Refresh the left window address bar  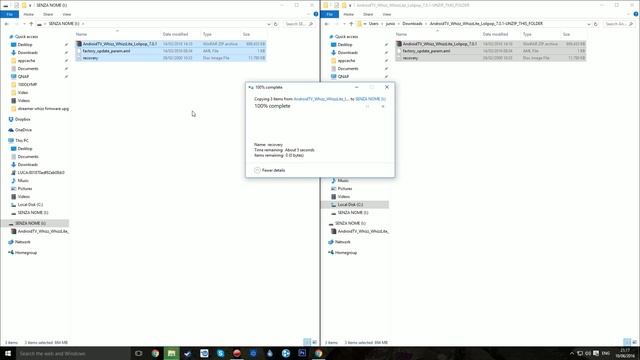pos(276,24)
